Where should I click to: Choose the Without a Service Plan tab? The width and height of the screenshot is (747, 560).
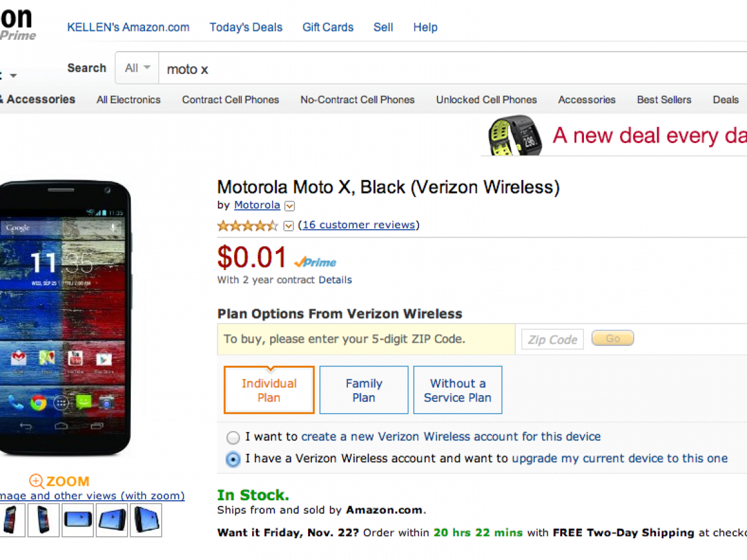coord(458,390)
